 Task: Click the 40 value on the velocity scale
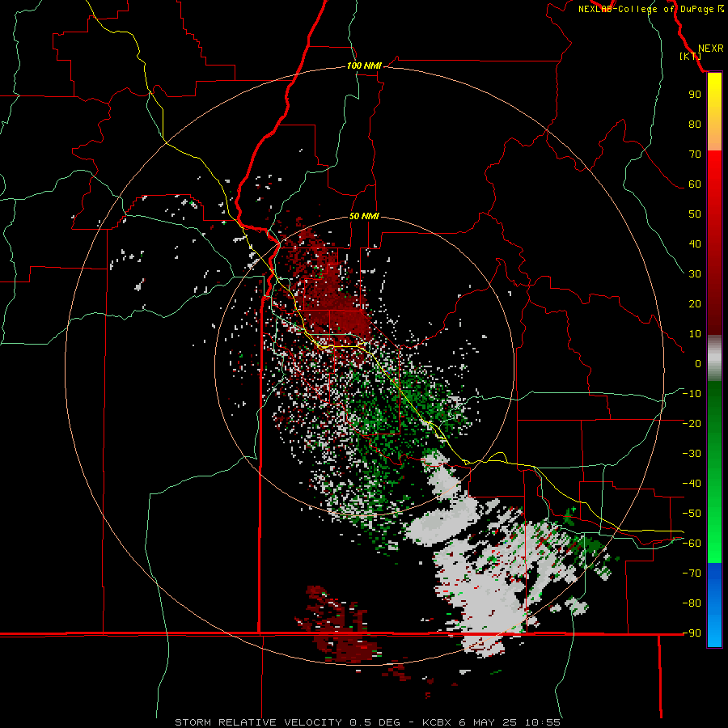tap(695, 244)
